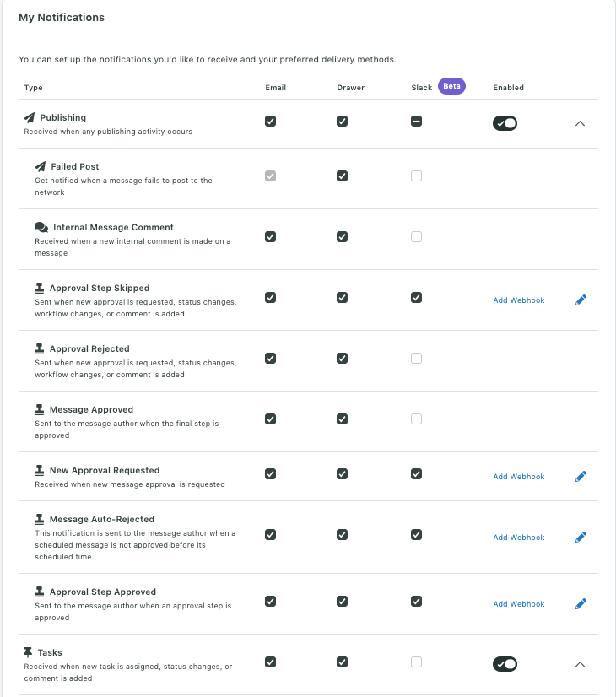
Task: Click the Beta badge next to Slack
Action: (452, 86)
